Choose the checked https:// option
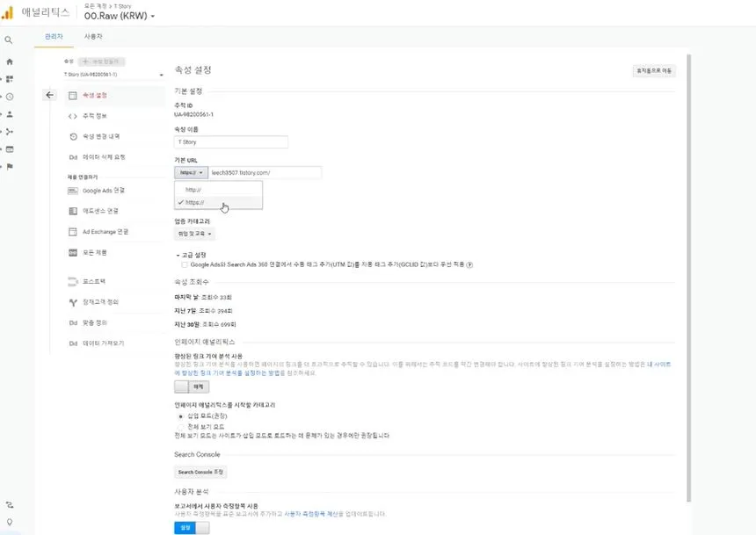Image resolution: width=756 pixels, height=535 pixels. tap(218, 202)
